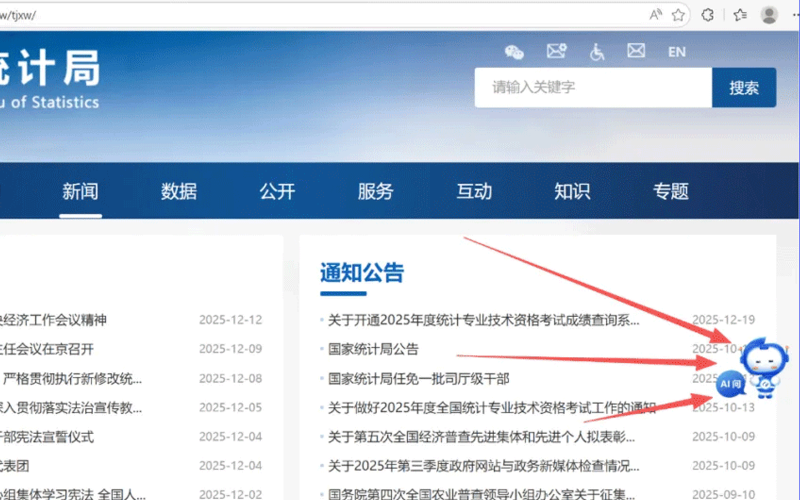Click the 搜索 search button
This screenshot has width=800, height=500.
[x=744, y=87]
